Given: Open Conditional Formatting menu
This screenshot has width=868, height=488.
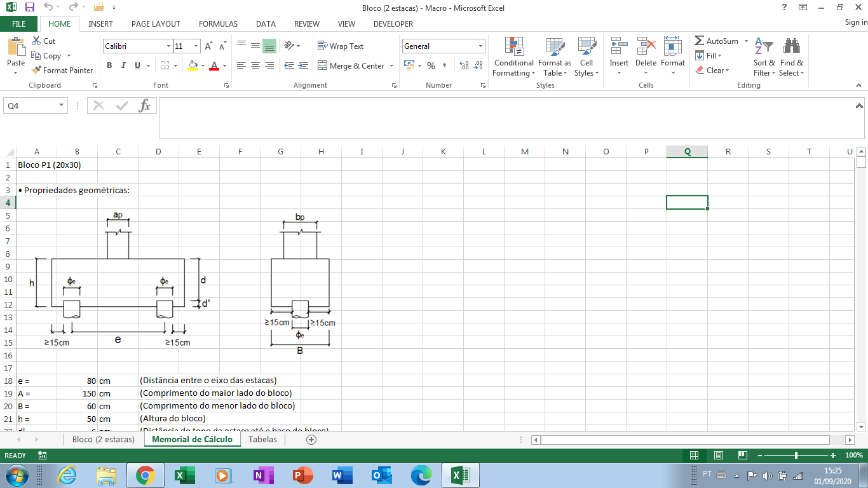Looking at the screenshot, I should point(513,57).
